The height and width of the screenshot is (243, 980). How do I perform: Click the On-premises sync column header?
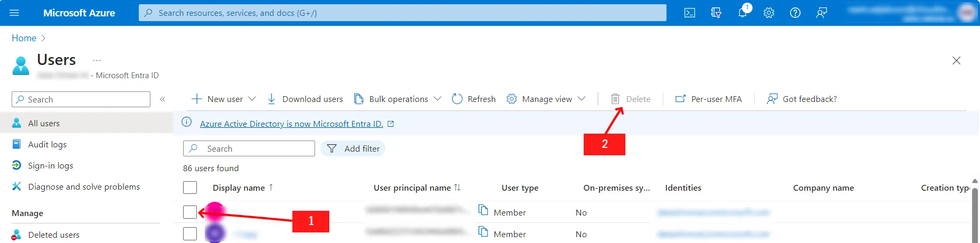pyautogui.click(x=616, y=188)
